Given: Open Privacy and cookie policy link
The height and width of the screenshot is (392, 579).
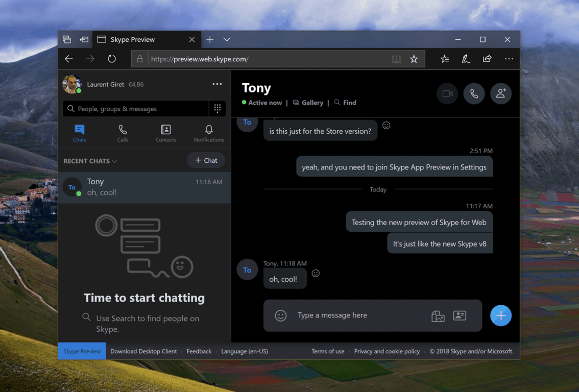Looking at the screenshot, I should point(387,351).
